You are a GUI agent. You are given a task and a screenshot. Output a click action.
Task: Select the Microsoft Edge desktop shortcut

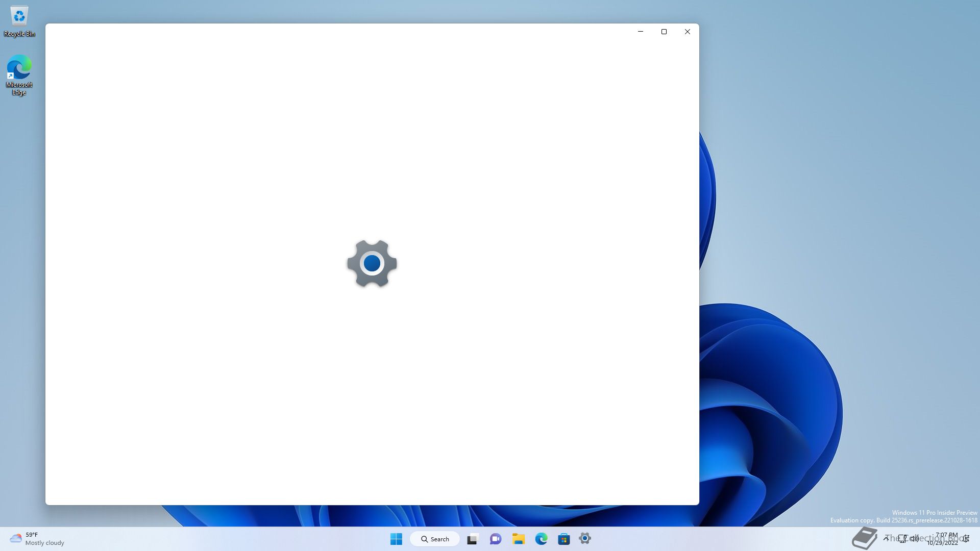(x=19, y=75)
